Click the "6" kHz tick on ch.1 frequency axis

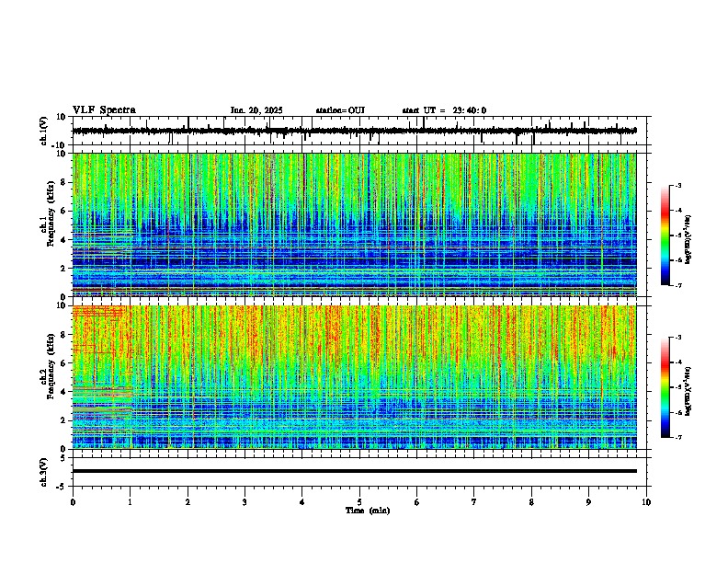pyautogui.click(x=65, y=211)
